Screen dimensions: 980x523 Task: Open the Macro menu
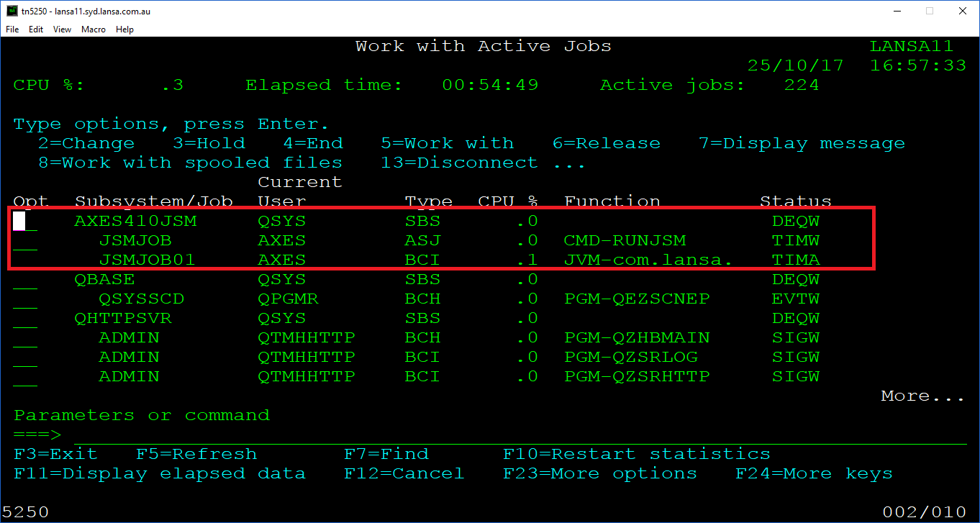(94, 29)
